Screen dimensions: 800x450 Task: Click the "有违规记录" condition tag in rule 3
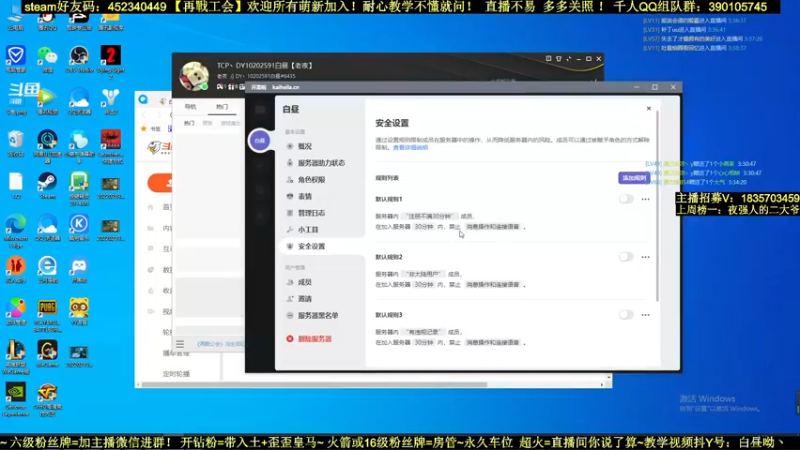tap(423, 332)
